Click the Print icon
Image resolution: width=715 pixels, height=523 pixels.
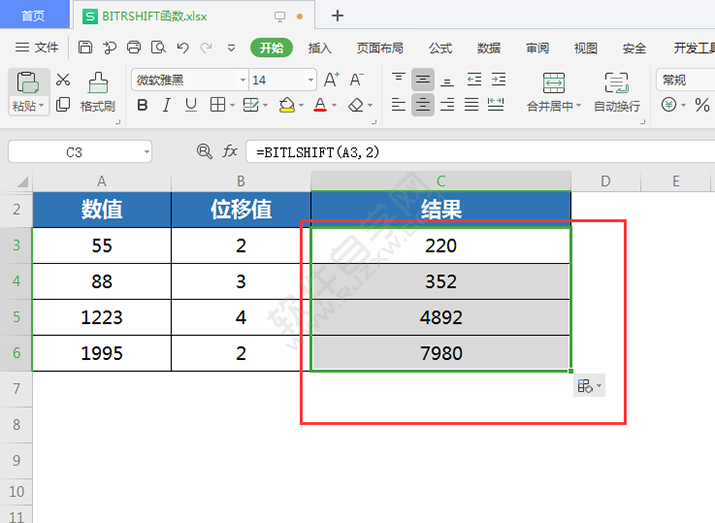[x=134, y=47]
